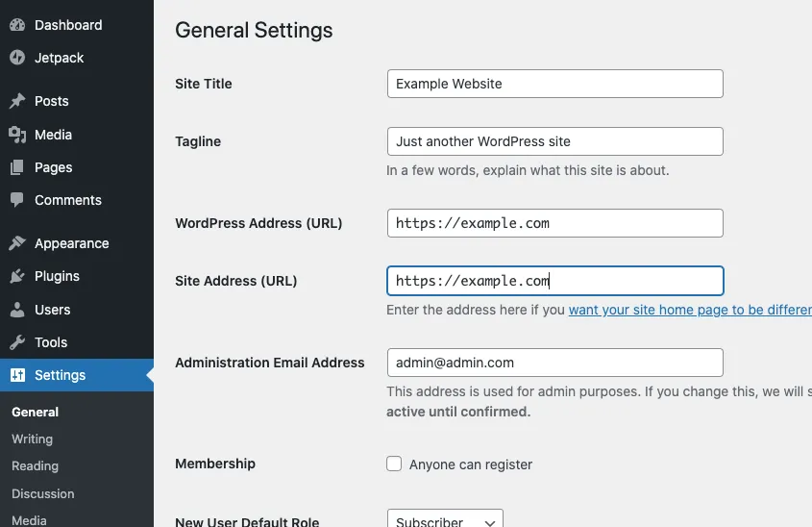
Task: Go to the Posts menu
Action: pos(51,101)
